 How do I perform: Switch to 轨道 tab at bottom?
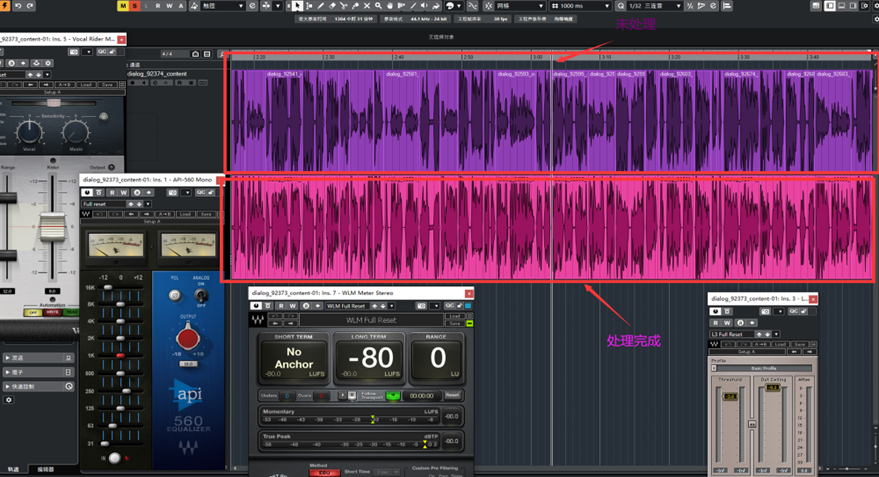pyautogui.click(x=13, y=469)
